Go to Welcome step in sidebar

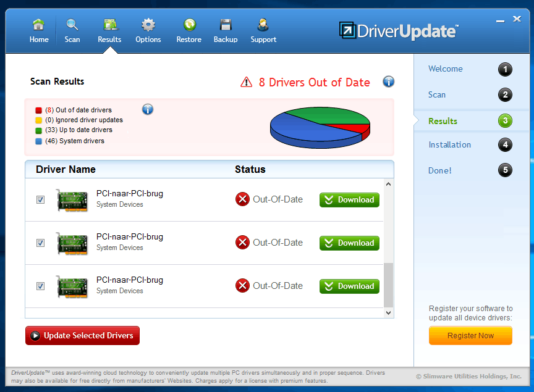coord(445,69)
